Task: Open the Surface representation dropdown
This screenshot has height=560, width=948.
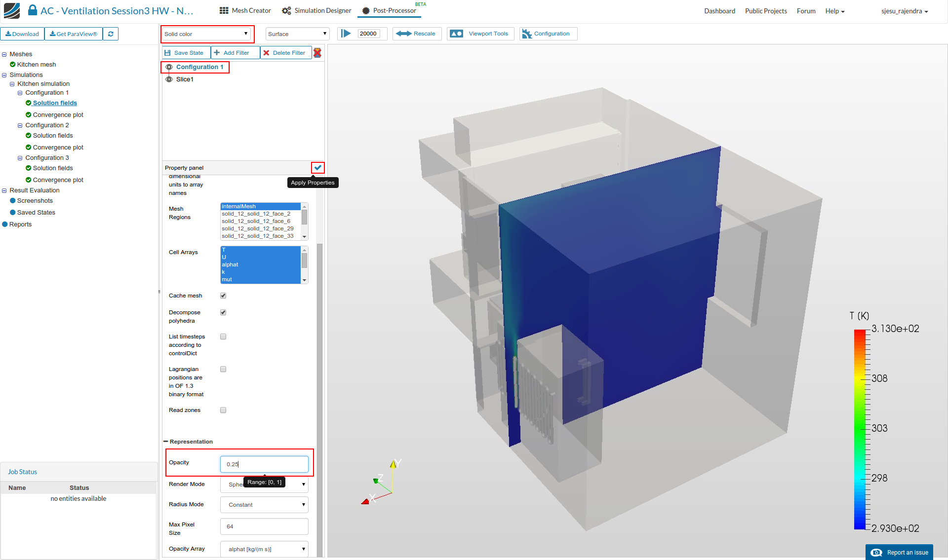Action: pyautogui.click(x=297, y=34)
